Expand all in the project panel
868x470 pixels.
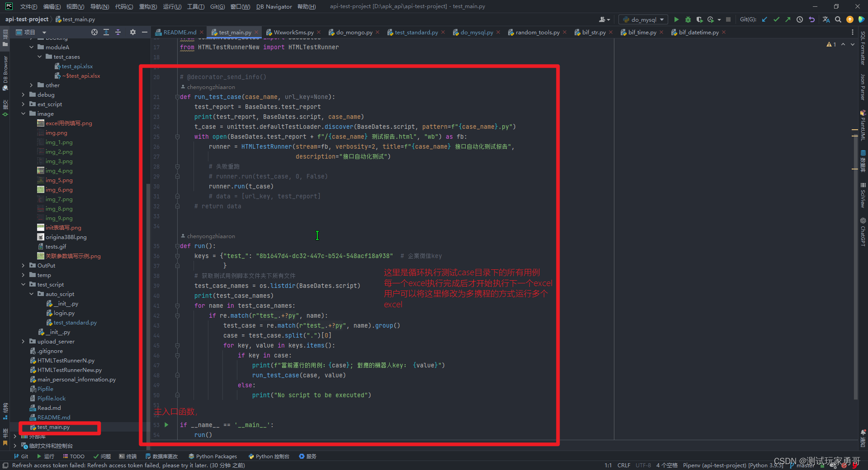106,32
